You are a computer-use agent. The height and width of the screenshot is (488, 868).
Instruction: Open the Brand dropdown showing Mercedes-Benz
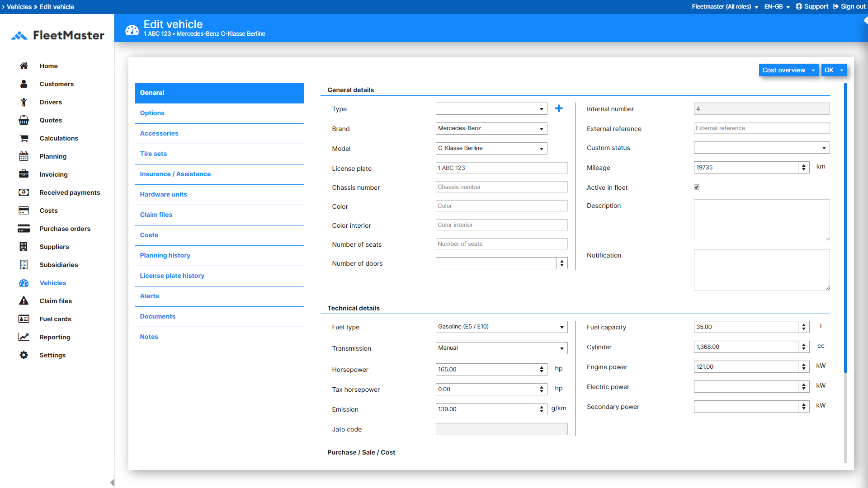[491, 129]
